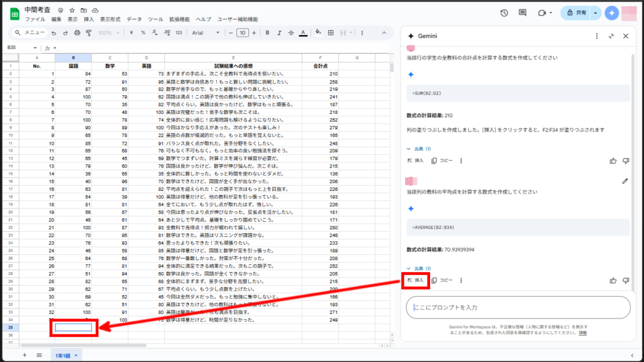Screen dimensions: 644x362
Task: Choose the text color tool
Action: pyautogui.click(x=303, y=33)
